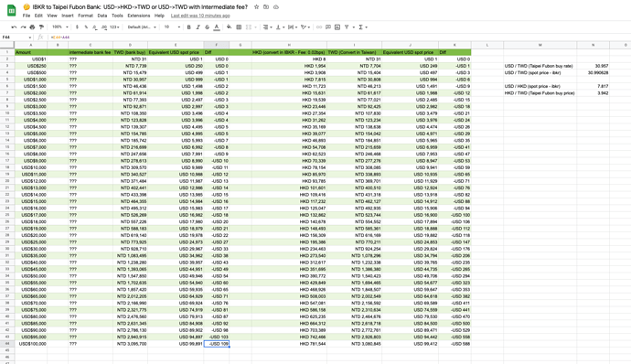Open the font family dropdown

point(142,27)
